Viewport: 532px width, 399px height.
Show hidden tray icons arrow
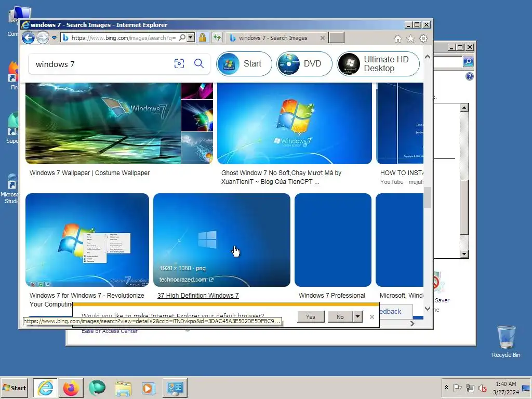point(446,388)
